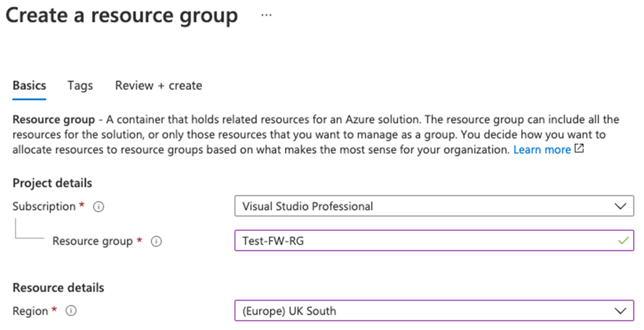Click the ellipsis menu beside the page title
The image size is (644, 330).
click(266, 15)
